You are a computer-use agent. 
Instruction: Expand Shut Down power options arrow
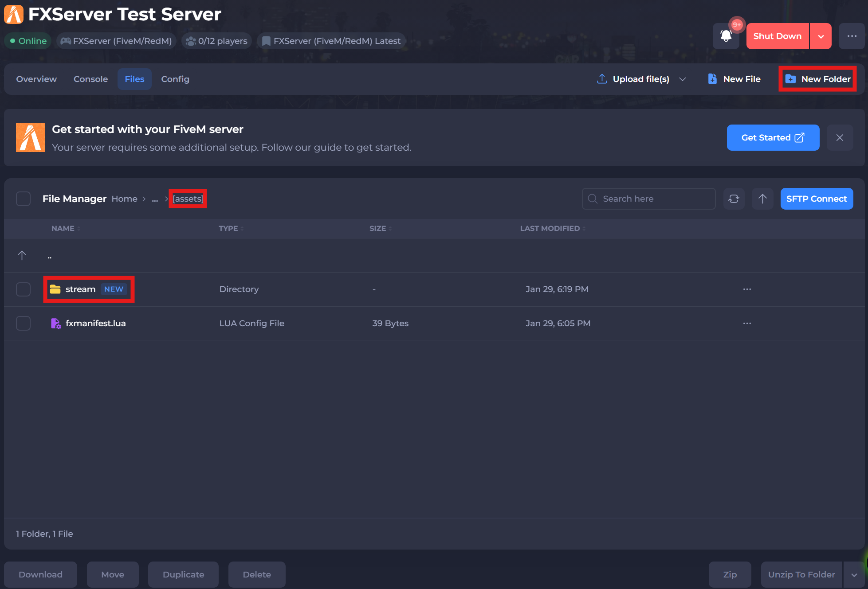click(821, 36)
